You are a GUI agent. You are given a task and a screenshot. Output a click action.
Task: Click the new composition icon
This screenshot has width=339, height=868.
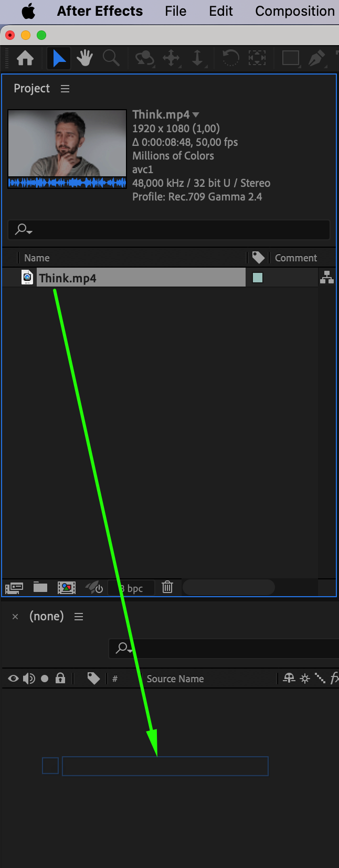click(67, 587)
